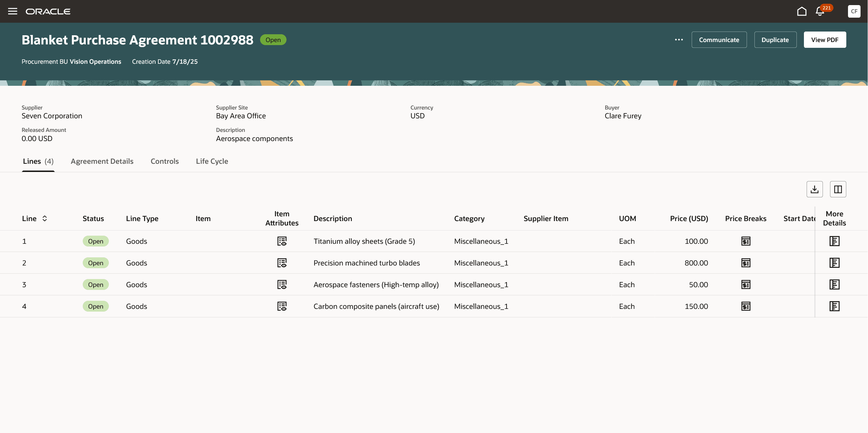Go to the Home page icon
The image size is (868, 433).
coord(802,11)
